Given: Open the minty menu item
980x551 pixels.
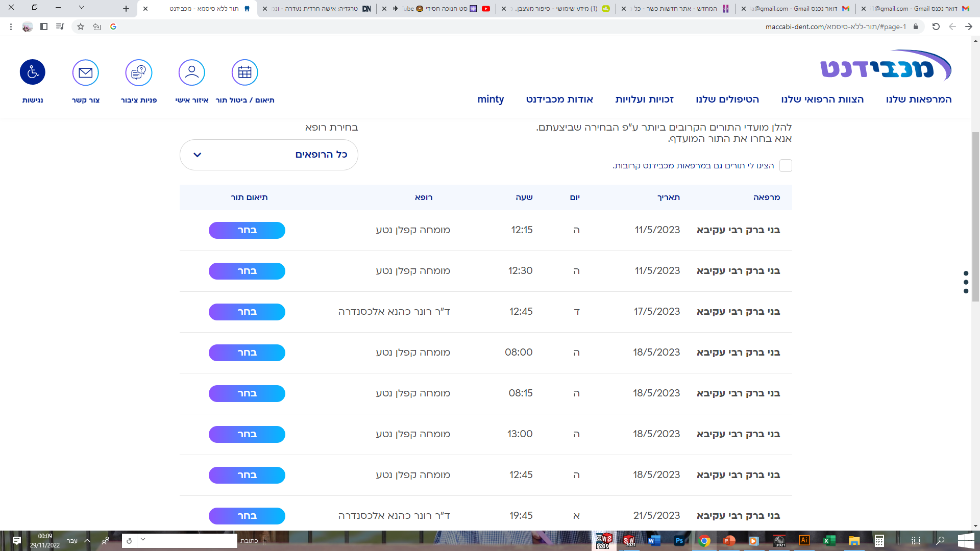Looking at the screenshot, I should click(x=491, y=99).
